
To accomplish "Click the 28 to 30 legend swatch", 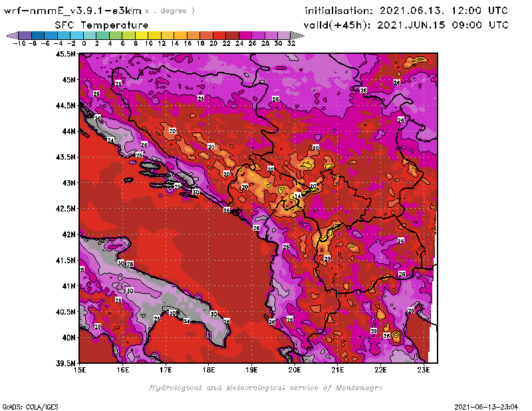I will pyautogui.click(x=271, y=35).
